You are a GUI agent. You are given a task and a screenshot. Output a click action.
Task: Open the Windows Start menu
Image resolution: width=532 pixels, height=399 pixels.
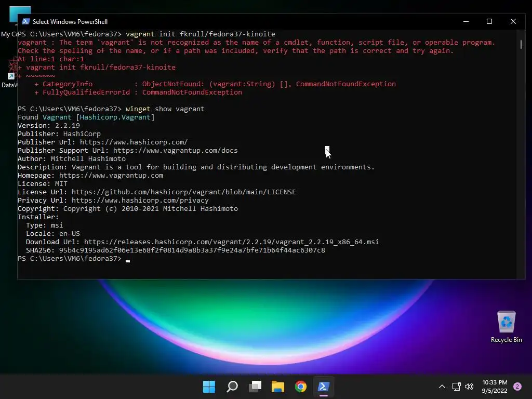click(x=209, y=387)
